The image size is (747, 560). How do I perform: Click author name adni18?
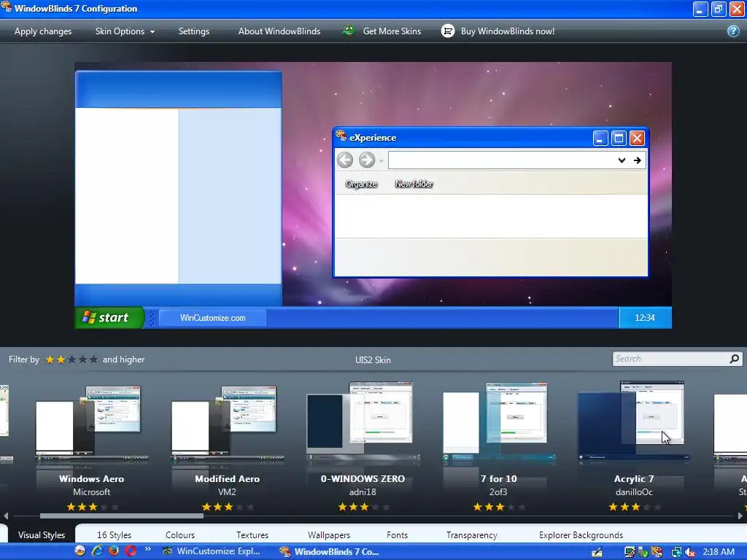point(363,492)
